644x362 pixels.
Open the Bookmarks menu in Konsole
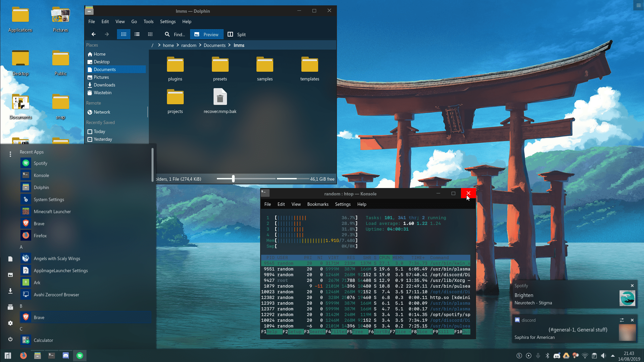pyautogui.click(x=317, y=204)
